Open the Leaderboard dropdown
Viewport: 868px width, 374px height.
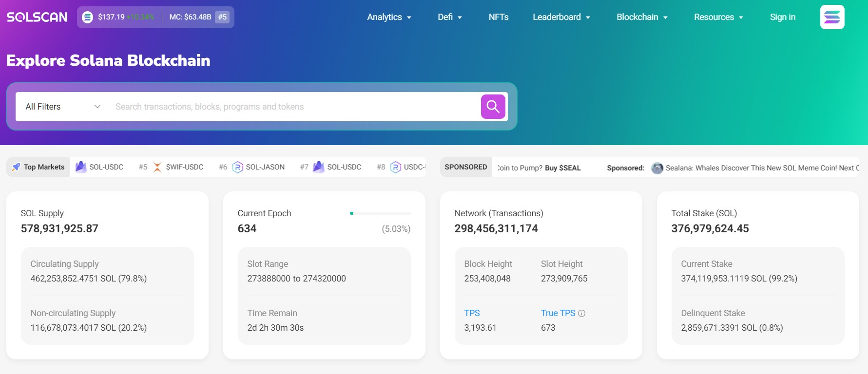(561, 17)
